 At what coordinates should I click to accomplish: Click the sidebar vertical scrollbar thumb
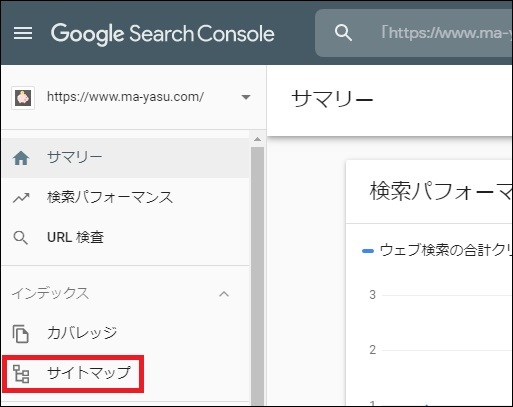pos(257,275)
